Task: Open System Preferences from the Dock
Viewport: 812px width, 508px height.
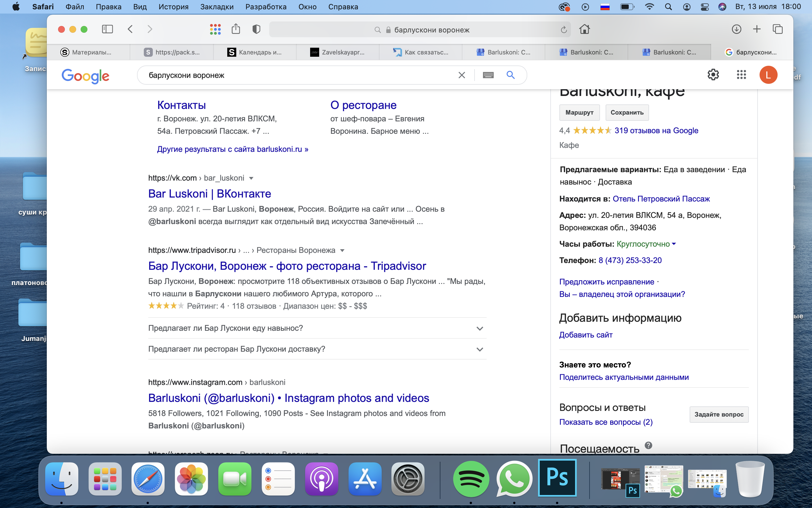Action: (408, 479)
